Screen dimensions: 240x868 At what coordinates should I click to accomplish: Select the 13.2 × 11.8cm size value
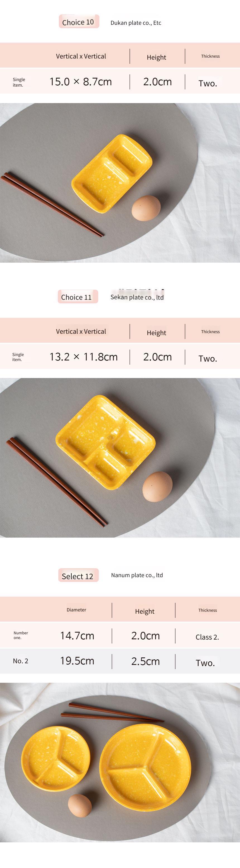coord(84,357)
